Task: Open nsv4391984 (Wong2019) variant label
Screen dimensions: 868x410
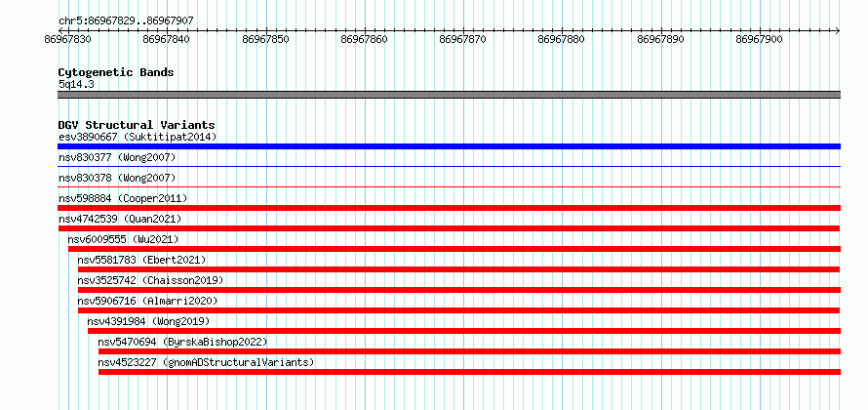Action: pos(148,321)
